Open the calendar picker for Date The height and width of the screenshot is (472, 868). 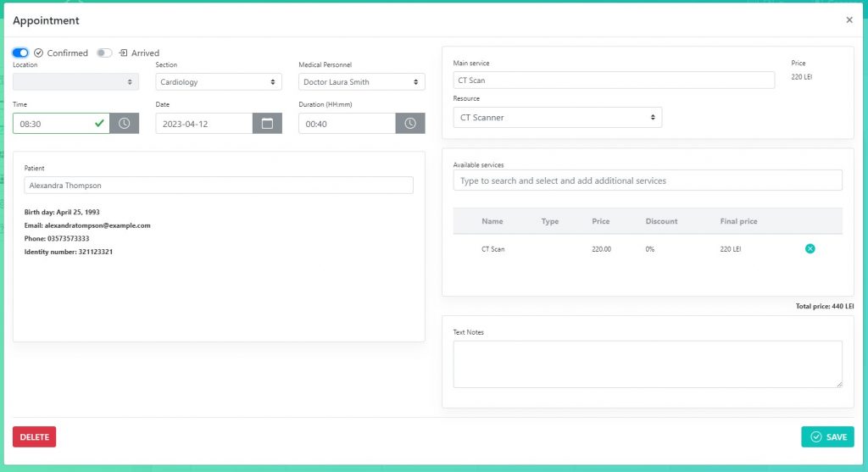click(267, 123)
